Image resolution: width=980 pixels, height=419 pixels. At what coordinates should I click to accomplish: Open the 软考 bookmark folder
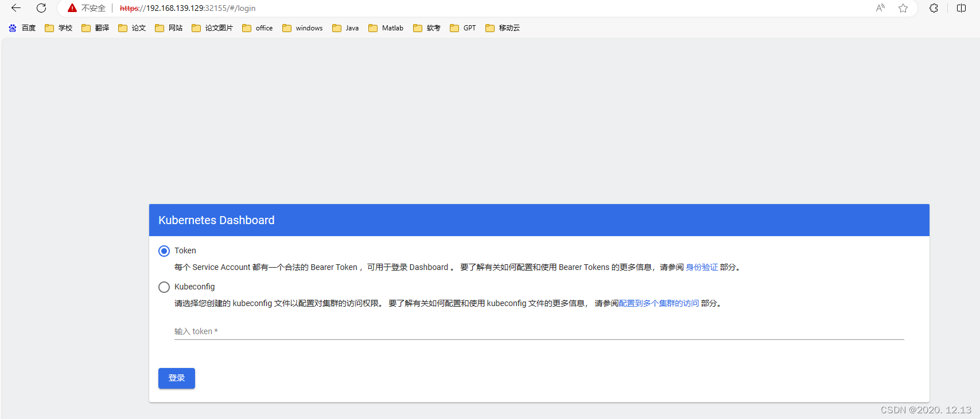(427, 28)
